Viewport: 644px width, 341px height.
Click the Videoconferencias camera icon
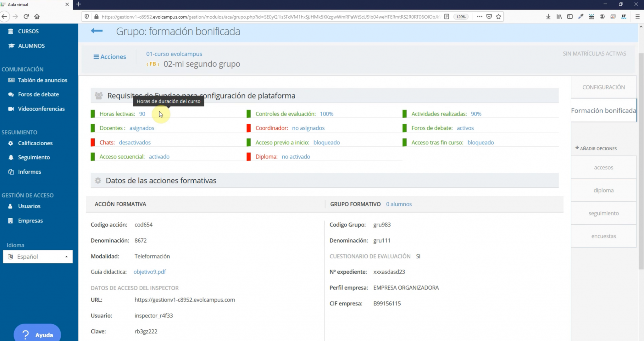click(10, 109)
